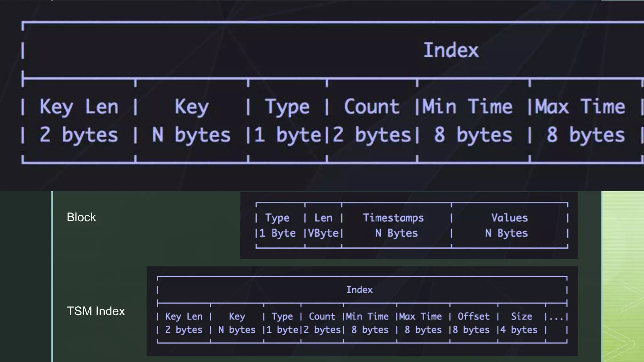Click "N bytes" under Key, enlarged diagram
This screenshot has width=644, height=362.
[191, 135]
